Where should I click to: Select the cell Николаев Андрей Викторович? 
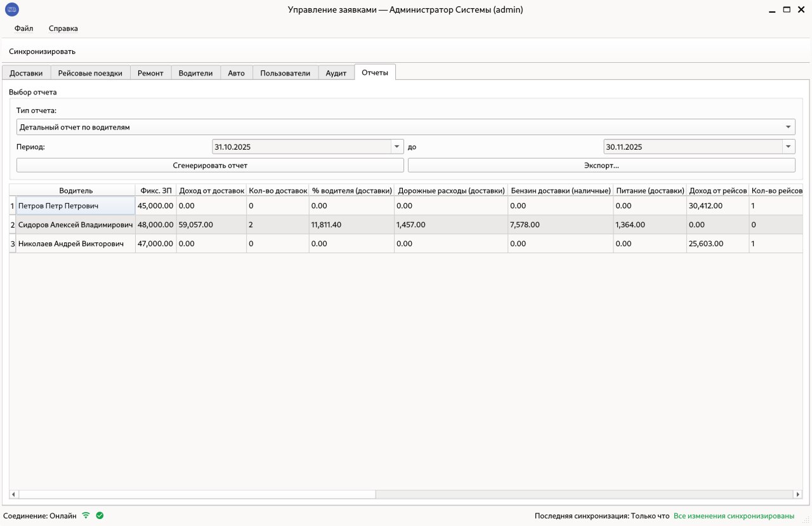(75, 244)
